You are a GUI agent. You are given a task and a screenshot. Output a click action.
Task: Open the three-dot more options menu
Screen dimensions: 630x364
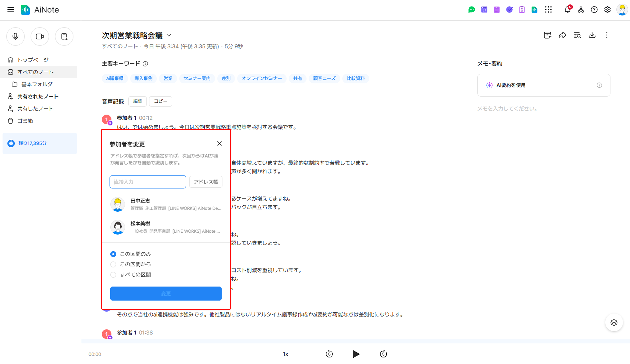606,35
